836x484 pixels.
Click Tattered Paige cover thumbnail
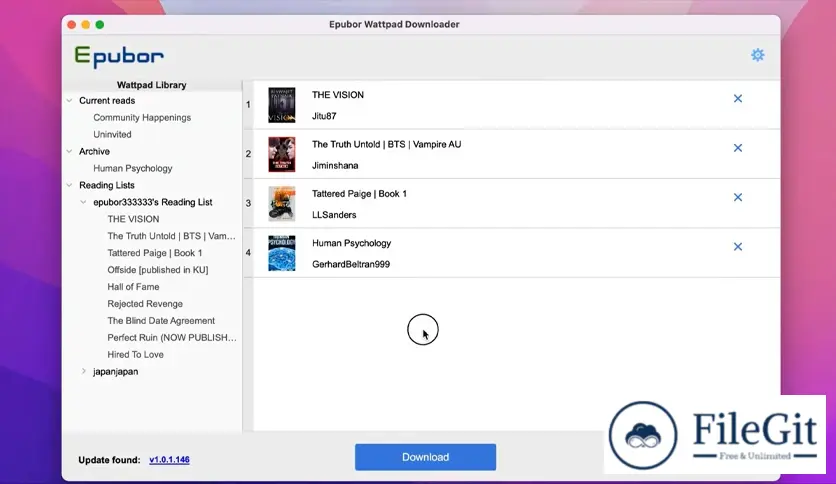point(282,204)
